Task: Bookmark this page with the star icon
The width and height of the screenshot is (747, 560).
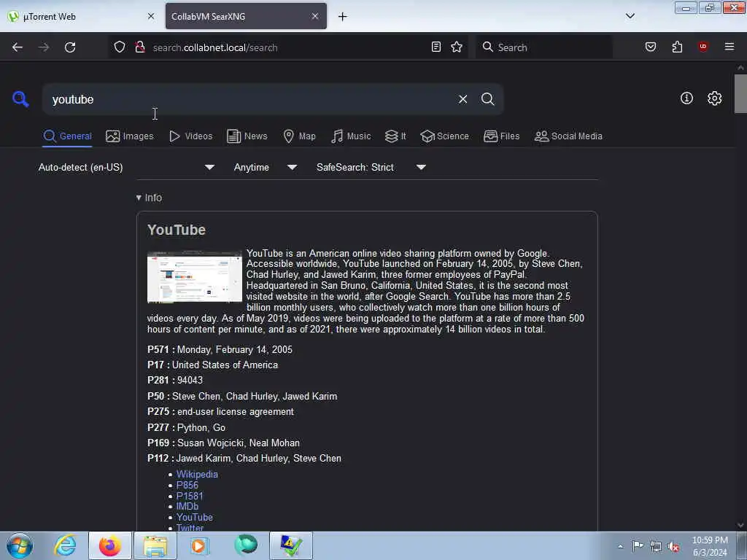Action: click(457, 47)
